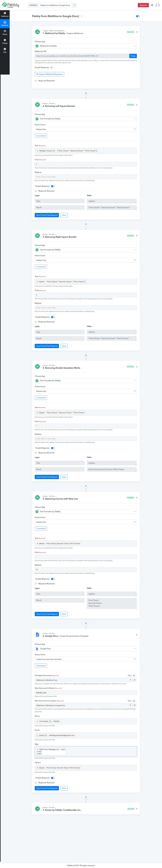Click Save & Send Test Request in step 2
The width and height of the screenshot is (162, 868).
coord(47,215)
